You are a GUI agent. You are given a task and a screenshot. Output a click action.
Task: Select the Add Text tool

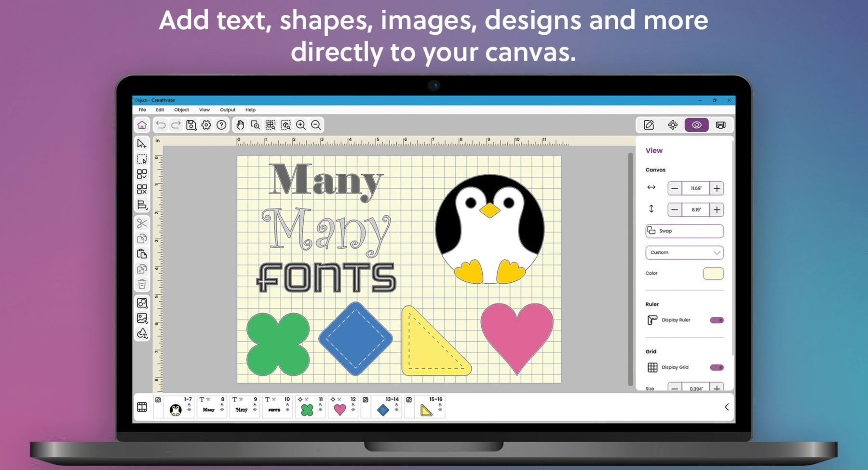pyautogui.click(x=141, y=333)
